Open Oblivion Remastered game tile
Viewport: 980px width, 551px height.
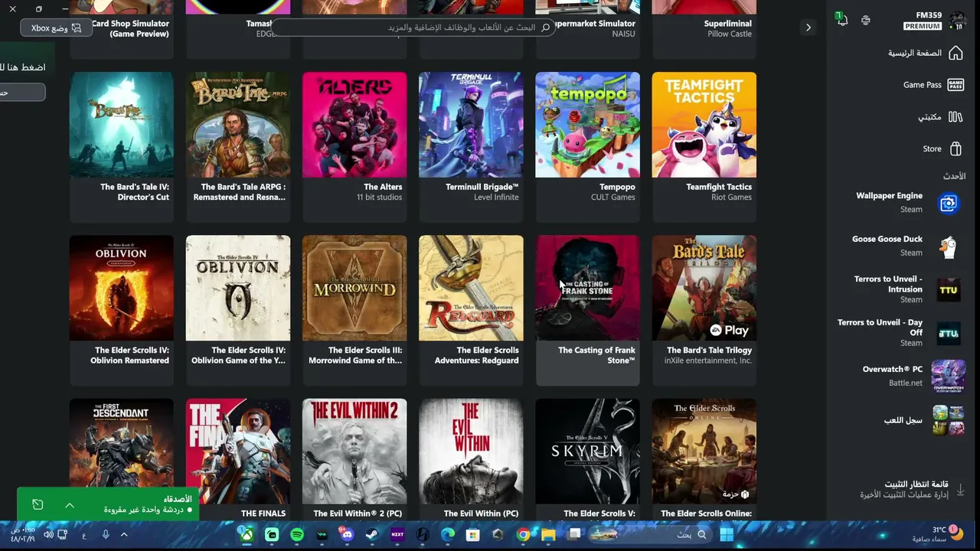point(122,309)
